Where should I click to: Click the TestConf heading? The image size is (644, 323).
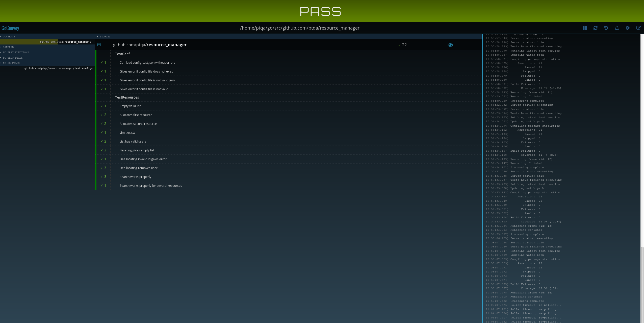[x=122, y=54]
